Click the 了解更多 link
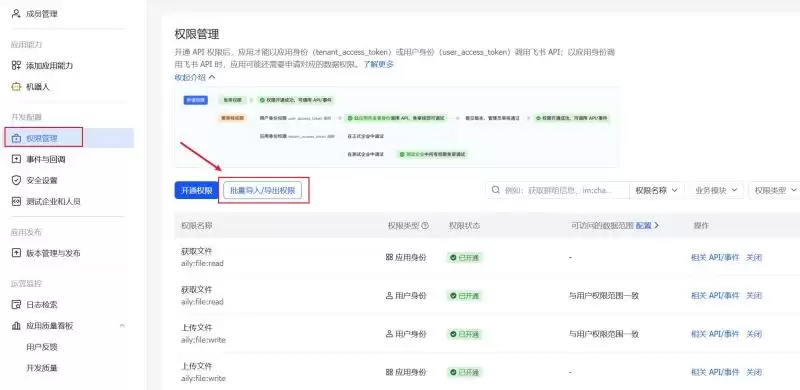The width and height of the screenshot is (800, 390). (x=379, y=64)
